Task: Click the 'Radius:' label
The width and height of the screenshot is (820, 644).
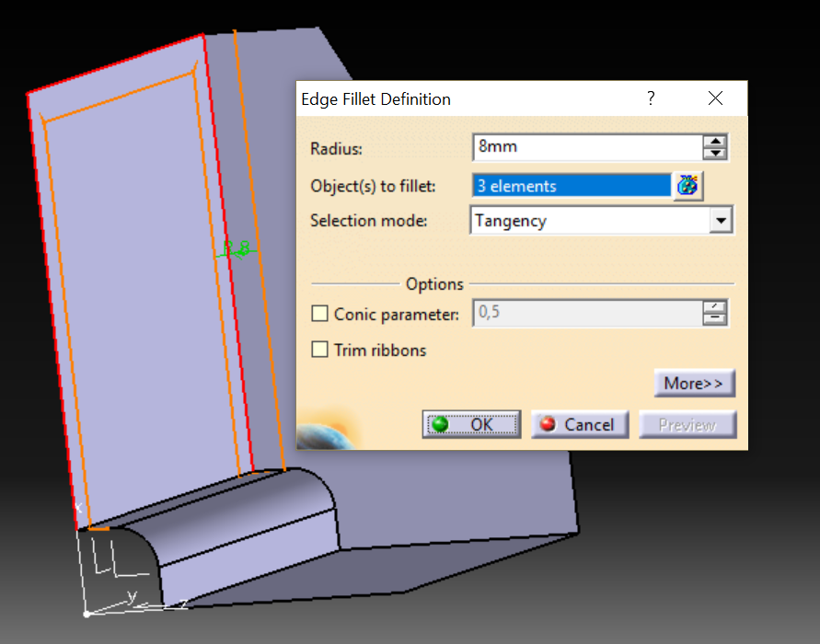Action: (336, 148)
